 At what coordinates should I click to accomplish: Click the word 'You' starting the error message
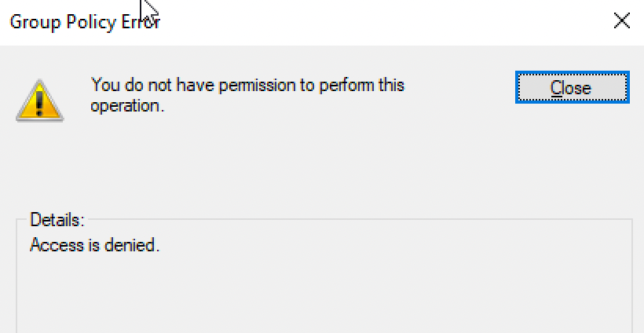click(x=105, y=85)
